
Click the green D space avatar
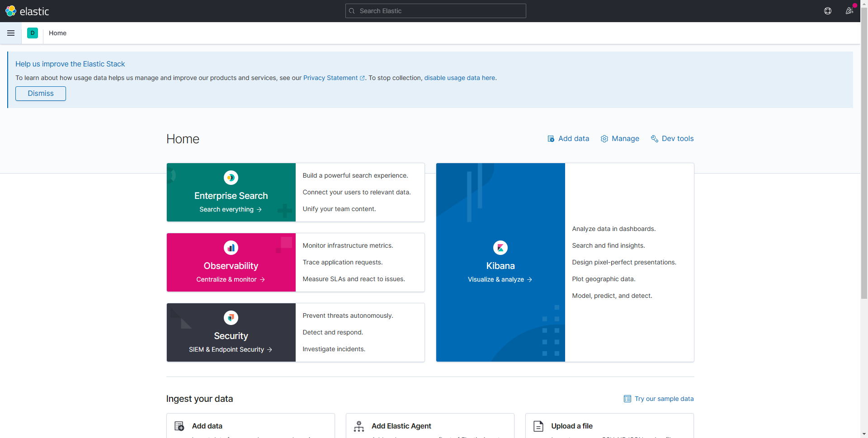pos(33,33)
